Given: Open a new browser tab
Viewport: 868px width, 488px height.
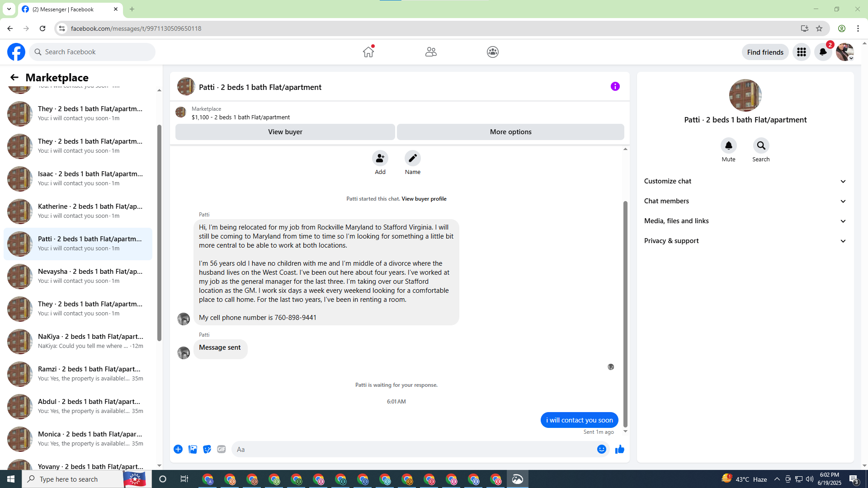Looking at the screenshot, I should (132, 9).
